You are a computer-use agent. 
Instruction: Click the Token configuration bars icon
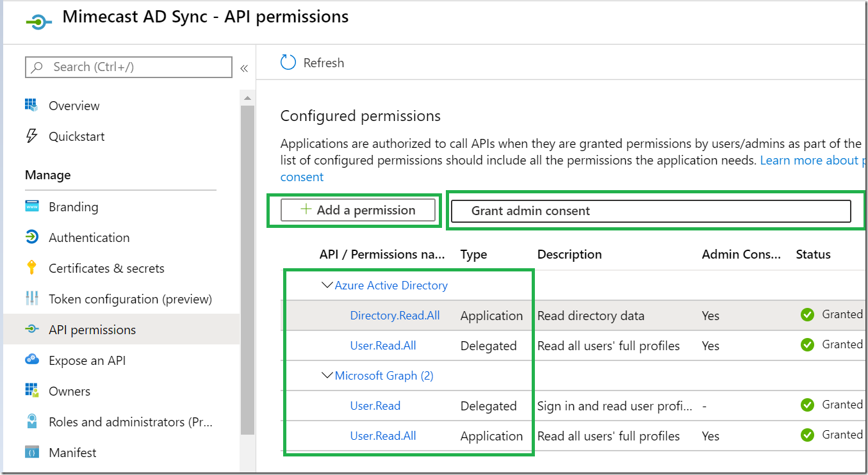[x=31, y=298]
